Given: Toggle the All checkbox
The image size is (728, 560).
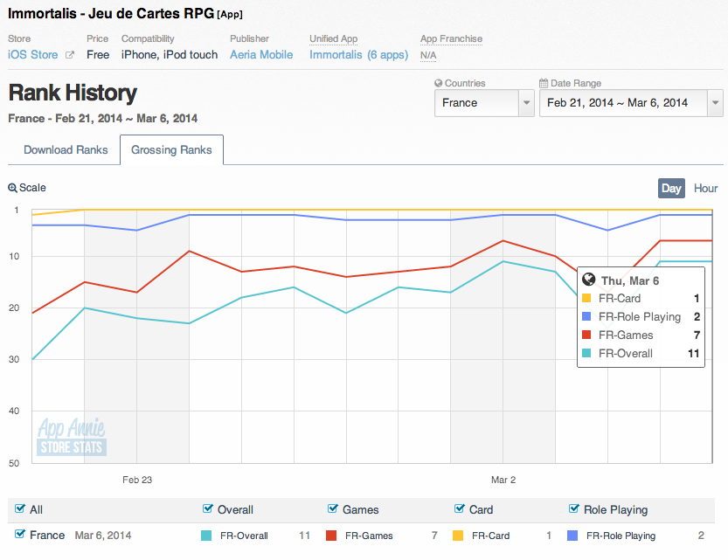Looking at the screenshot, I should click(20, 508).
